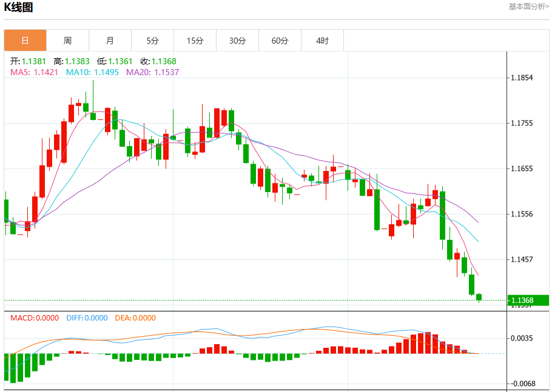The width and height of the screenshot is (552, 392).
Task: Click the green 1.1368 current price tag
Action: click(x=528, y=301)
